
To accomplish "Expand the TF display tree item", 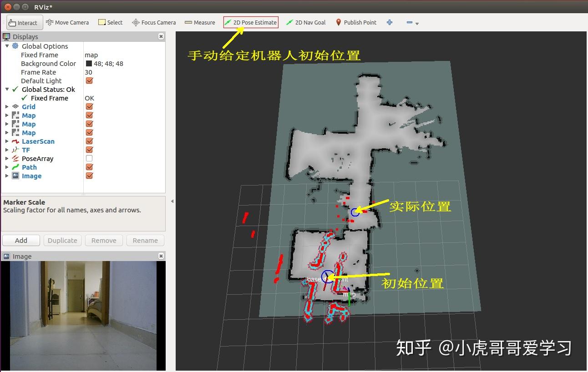I will tap(7, 150).
